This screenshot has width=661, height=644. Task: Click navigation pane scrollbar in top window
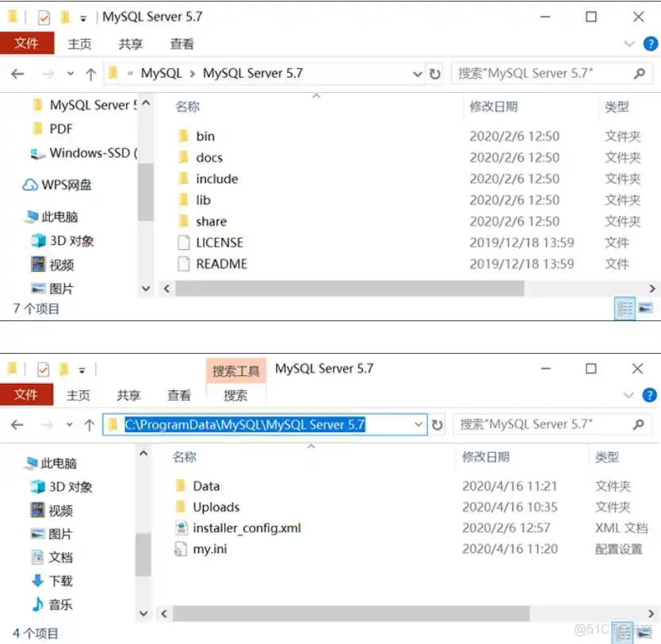146,192
